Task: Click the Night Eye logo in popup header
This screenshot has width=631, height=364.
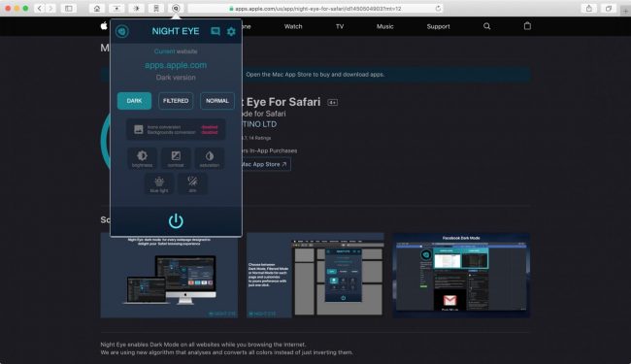Action: coord(122,31)
